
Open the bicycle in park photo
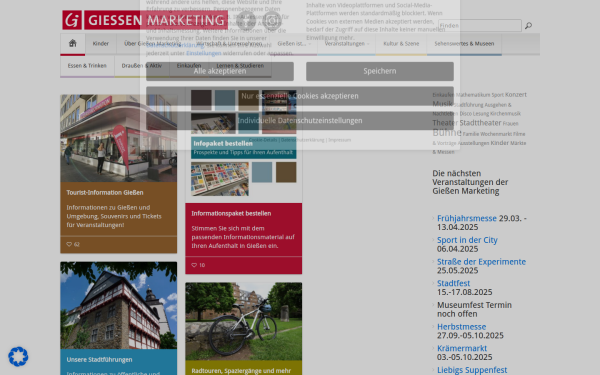tap(244, 321)
